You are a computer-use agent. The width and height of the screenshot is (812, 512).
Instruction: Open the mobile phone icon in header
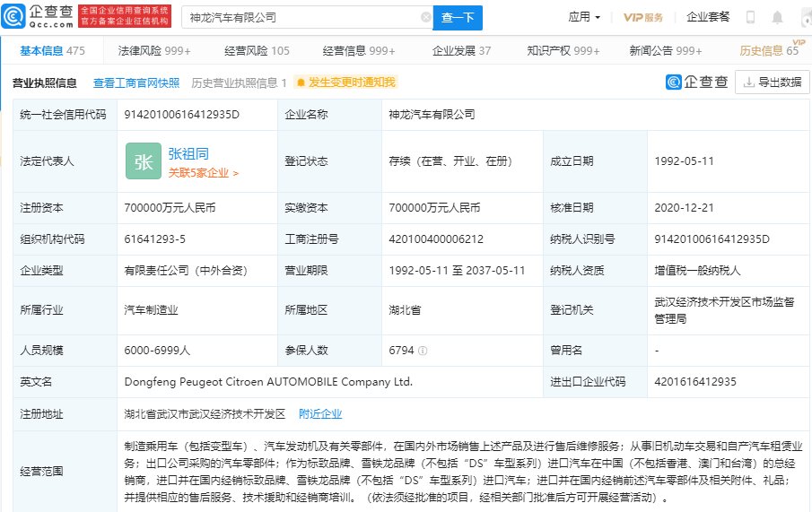750,17
